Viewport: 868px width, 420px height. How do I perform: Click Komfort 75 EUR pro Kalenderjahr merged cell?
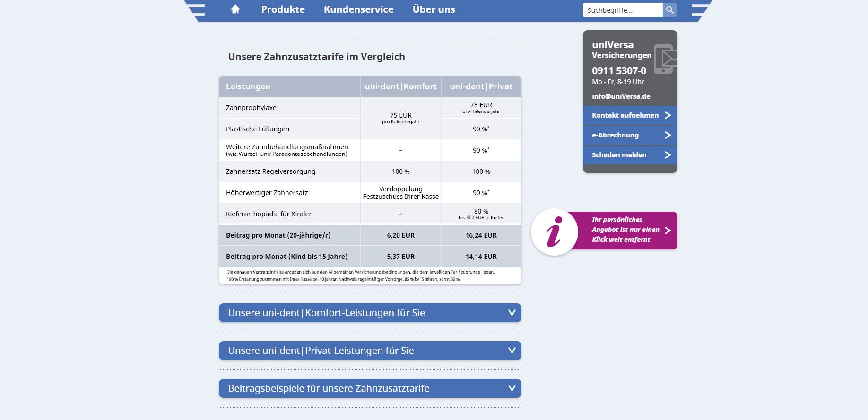[401, 118]
